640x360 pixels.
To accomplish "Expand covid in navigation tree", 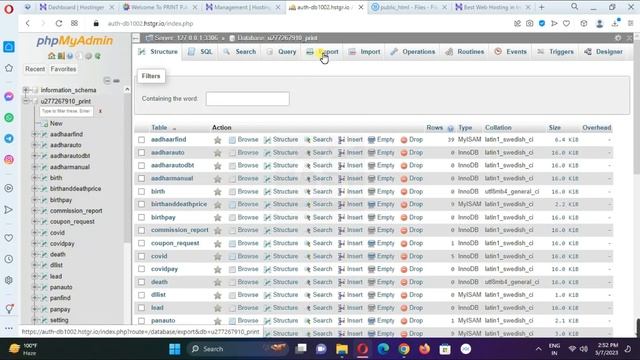I will click(35, 232).
